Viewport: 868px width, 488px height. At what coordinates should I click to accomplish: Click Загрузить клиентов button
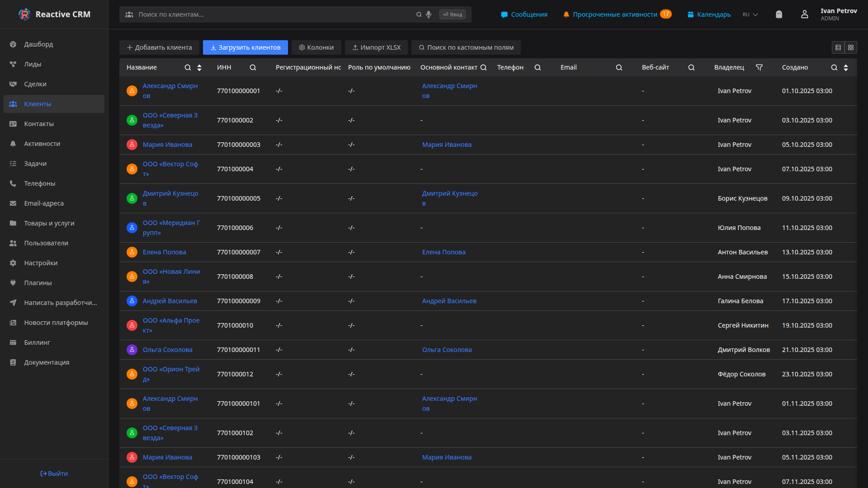(x=245, y=47)
